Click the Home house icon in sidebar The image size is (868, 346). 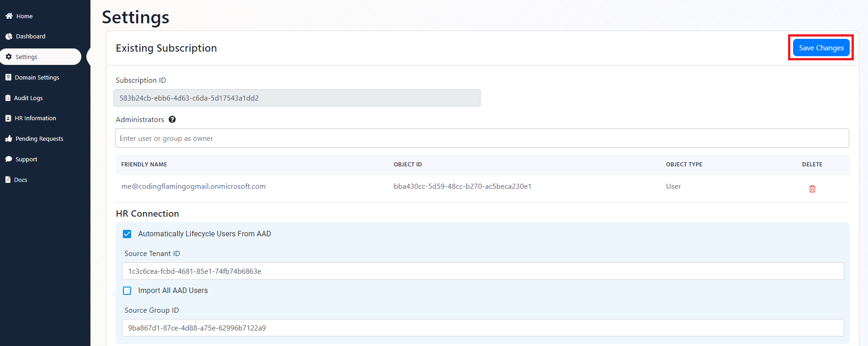[9, 16]
